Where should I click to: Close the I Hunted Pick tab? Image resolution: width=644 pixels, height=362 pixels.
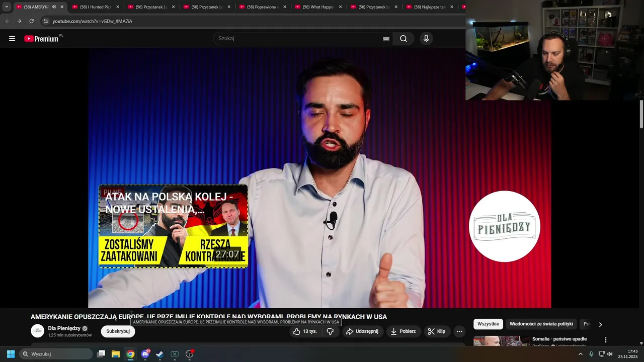click(x=118, y=7)
